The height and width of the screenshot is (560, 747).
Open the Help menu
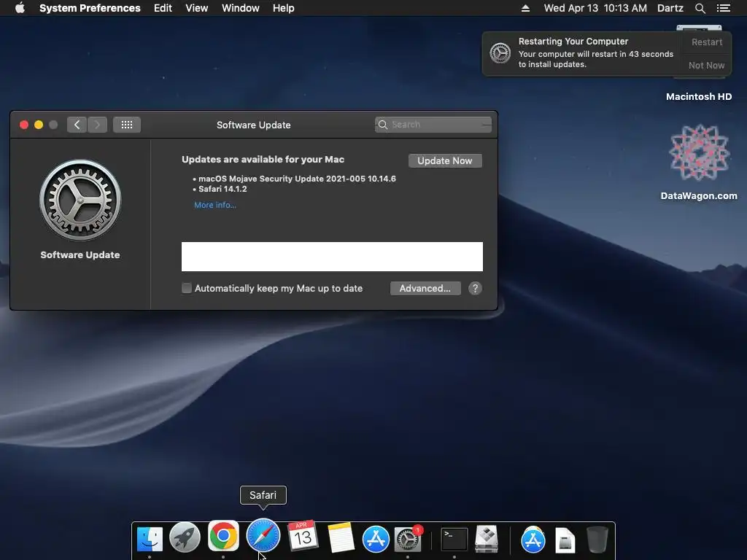[284, 8]
